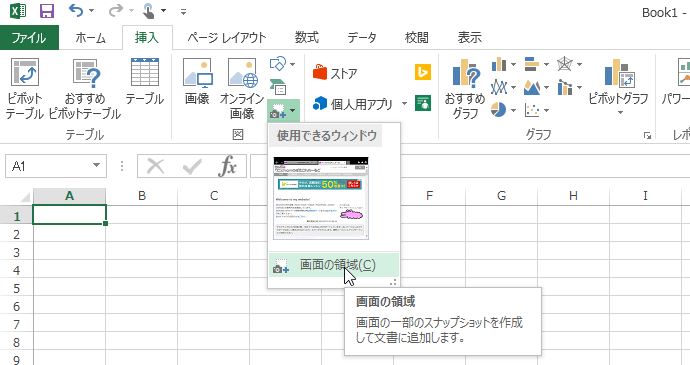Click the おすすめグラフ button
This screenshot has height=365, width=690.
(465, 88)
